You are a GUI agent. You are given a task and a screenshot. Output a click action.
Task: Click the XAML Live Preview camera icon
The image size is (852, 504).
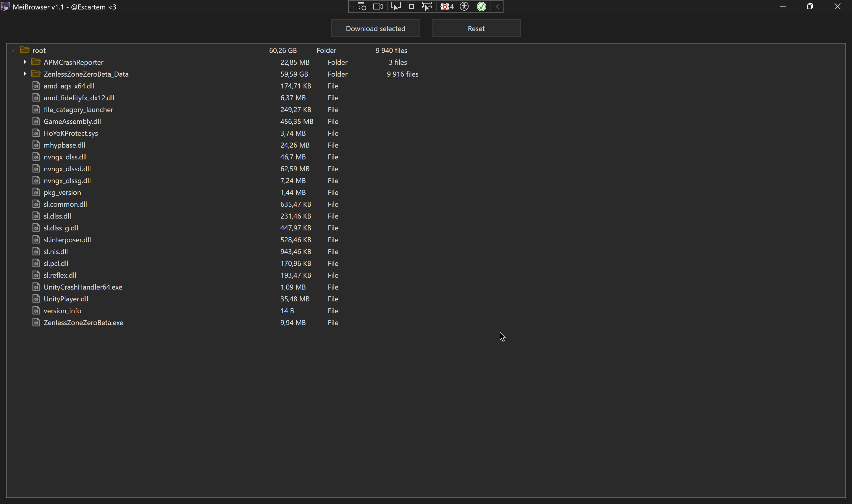click(x=377, y=7)
